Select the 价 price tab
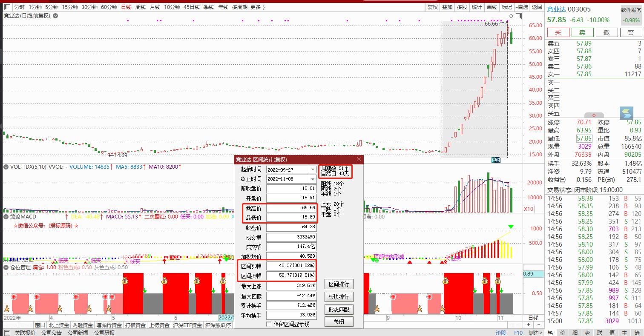The image size is (644, 336). click(563, 333)
